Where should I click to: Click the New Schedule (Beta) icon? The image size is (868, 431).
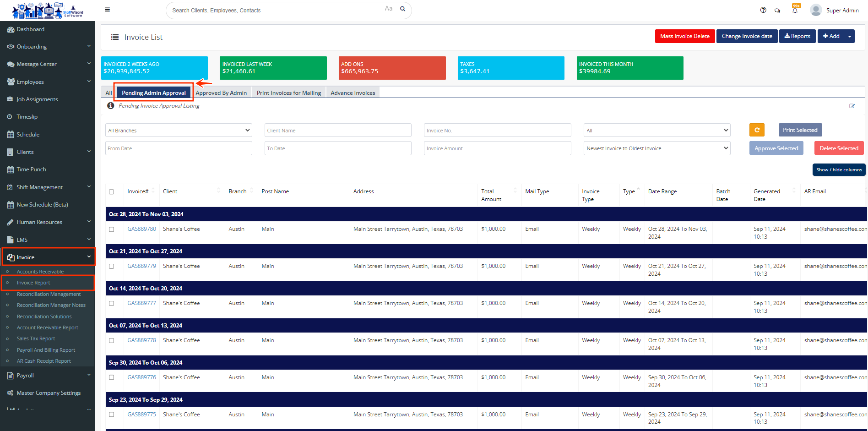(x=11, y=205)
